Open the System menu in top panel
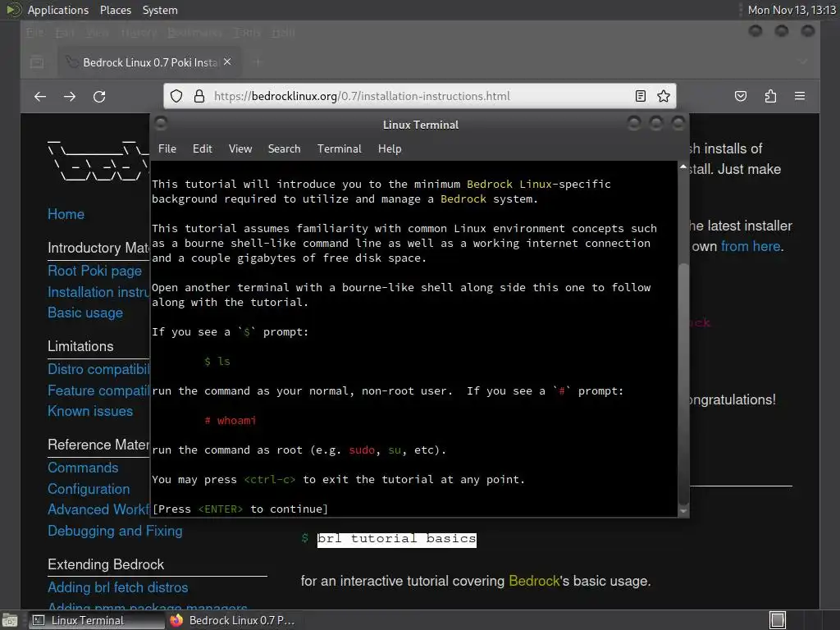This screenshot has width=840, height=630. click(x=160, y=10)
